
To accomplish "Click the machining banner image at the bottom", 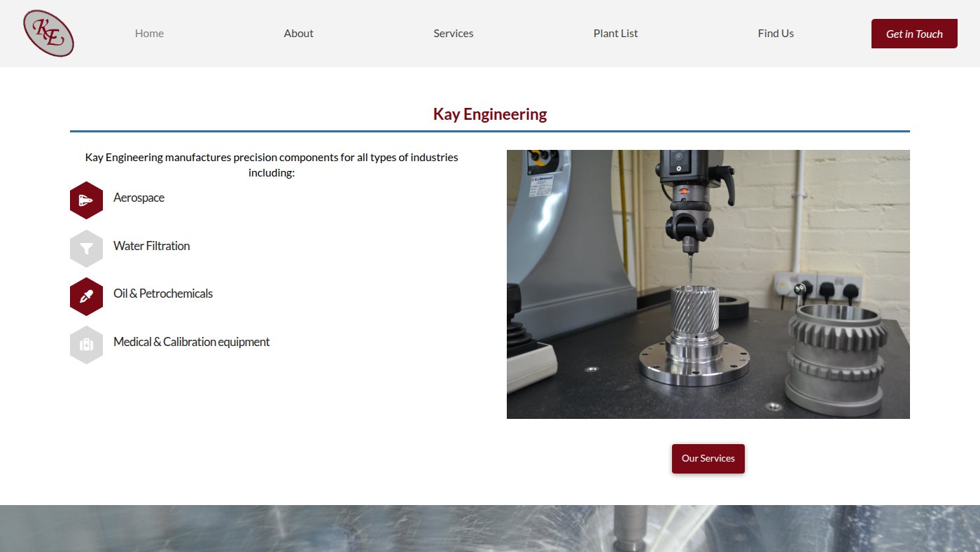I will coord(490,528).
